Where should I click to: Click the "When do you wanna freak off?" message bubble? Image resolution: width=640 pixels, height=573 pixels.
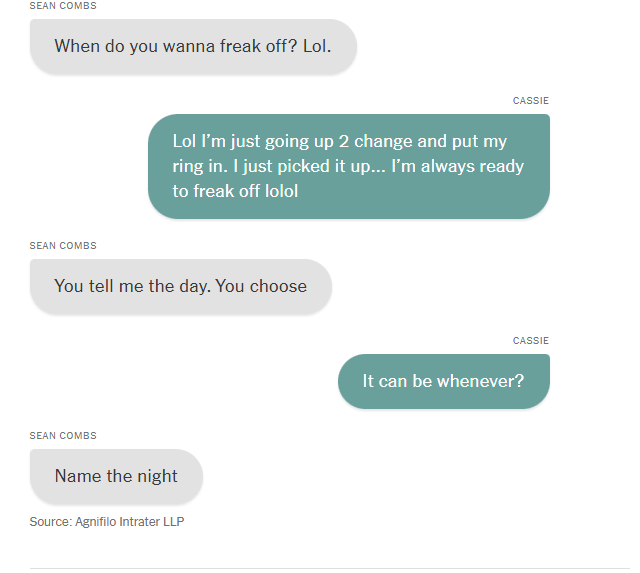pyautogui.click(x=193, y=47)
